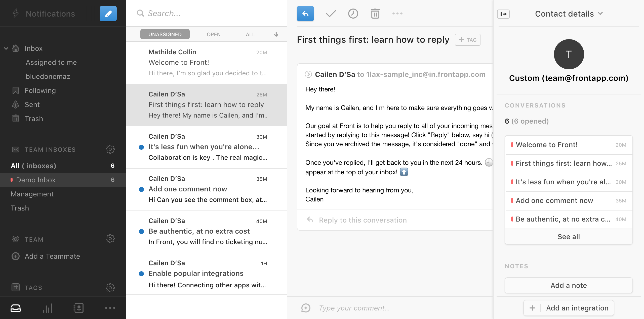Open Team Inboxes settings gear

pyautogui.click(x=111, y=149)
